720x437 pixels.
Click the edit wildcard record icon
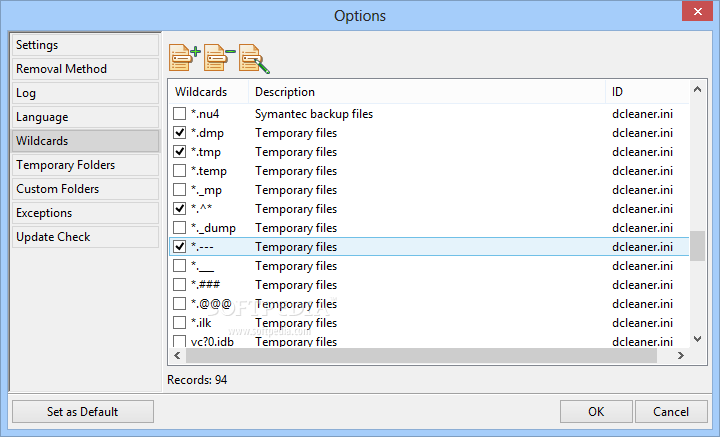coord(254,58)
